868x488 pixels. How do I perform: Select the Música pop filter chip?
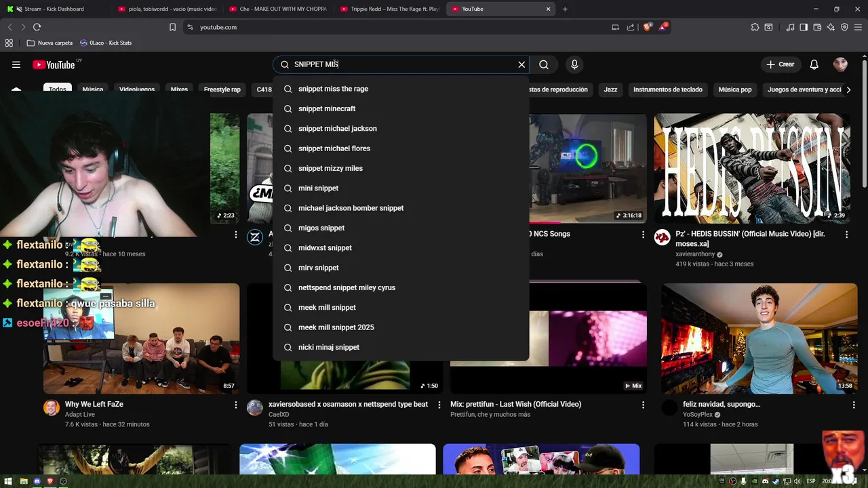[735, 89]
